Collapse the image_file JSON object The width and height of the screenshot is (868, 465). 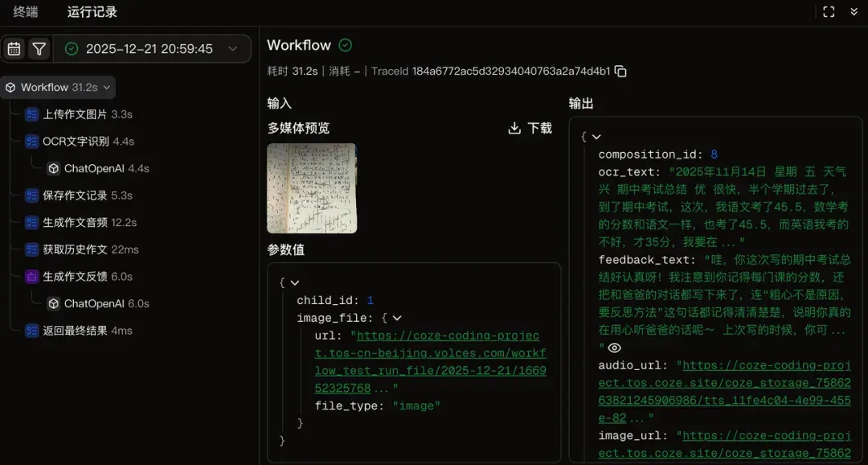point(396,318)
